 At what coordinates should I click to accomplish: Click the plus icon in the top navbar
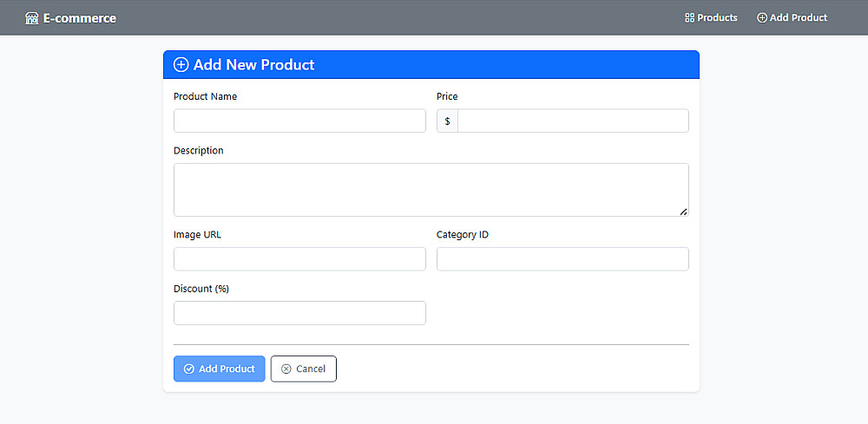coord(762,17)
